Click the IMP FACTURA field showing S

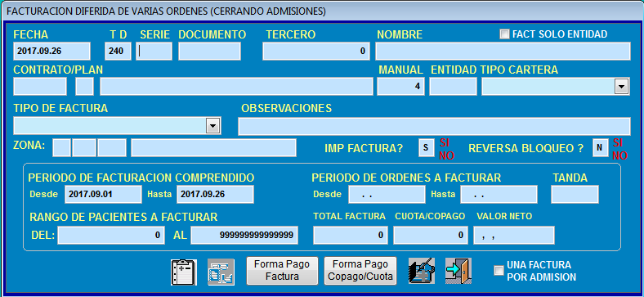click(x=426, y=147)
